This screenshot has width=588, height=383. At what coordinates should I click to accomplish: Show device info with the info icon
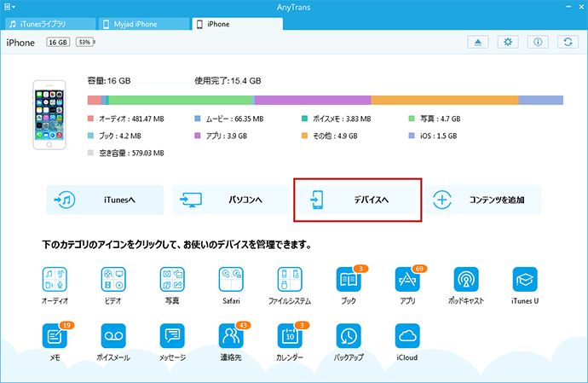point(538,42)
